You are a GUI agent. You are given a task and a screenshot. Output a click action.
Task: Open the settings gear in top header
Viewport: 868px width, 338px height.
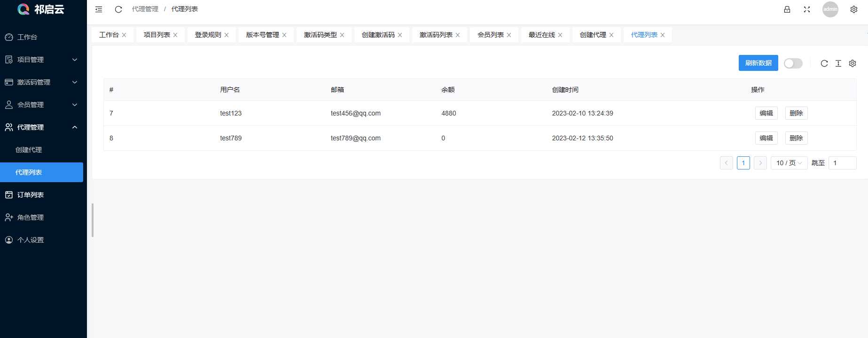854,9
